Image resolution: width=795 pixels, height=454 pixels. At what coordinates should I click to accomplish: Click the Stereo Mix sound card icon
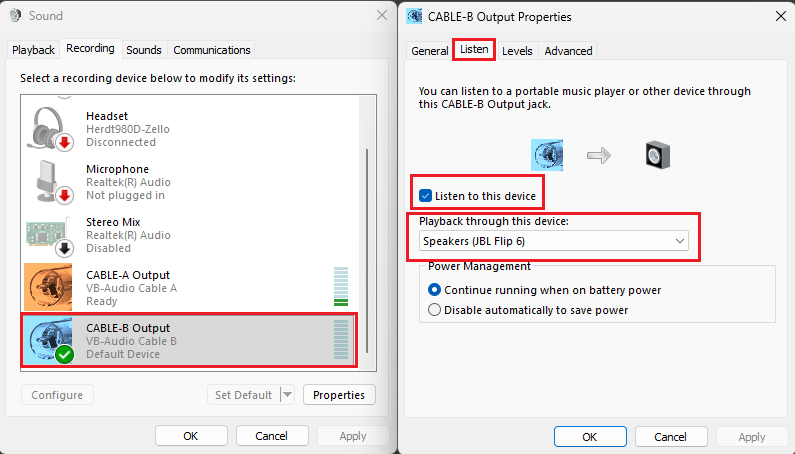(50, 235)
